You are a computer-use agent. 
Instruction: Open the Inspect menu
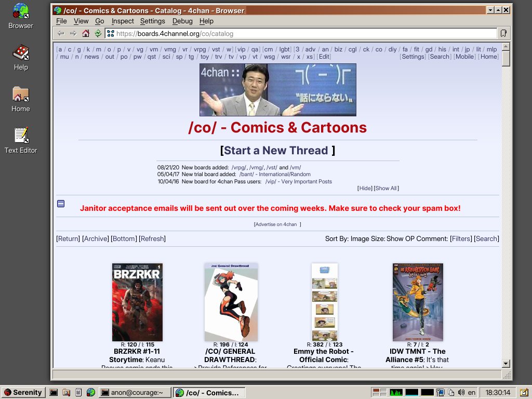coord(123,21)
